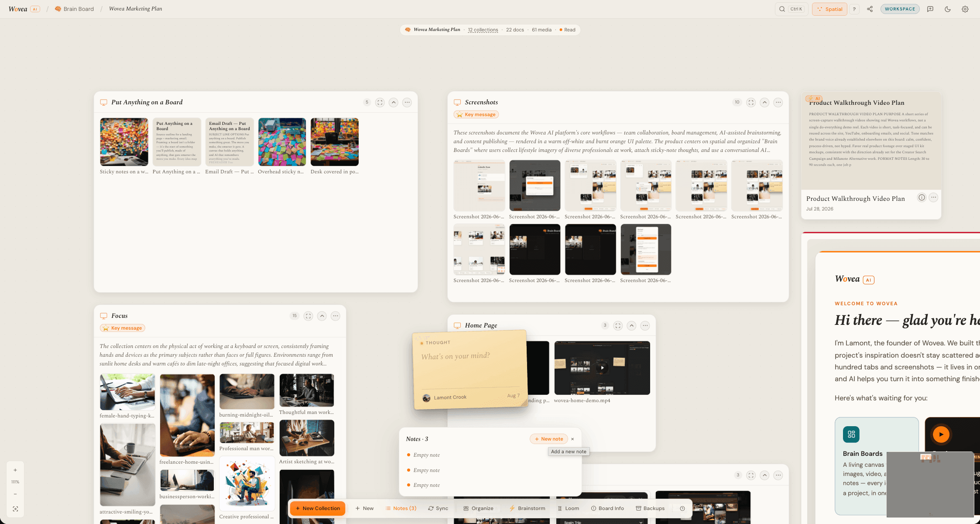Click the New note button in Notes panel

point(549,439)
